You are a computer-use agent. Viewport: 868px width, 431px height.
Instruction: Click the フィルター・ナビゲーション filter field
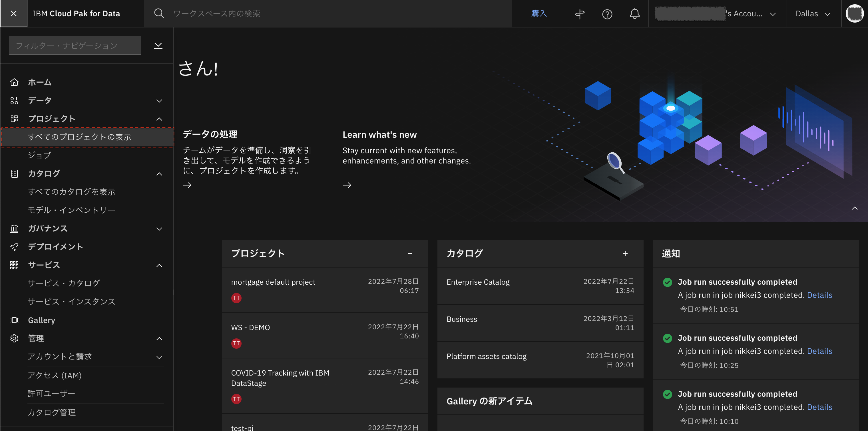click(75, 45)
